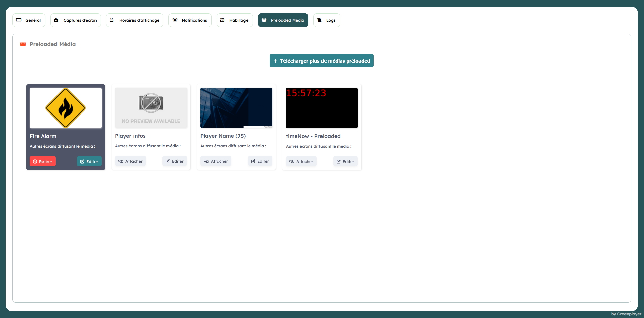
Task: Click the Habillage tab icon
Action: coord(222,20)
